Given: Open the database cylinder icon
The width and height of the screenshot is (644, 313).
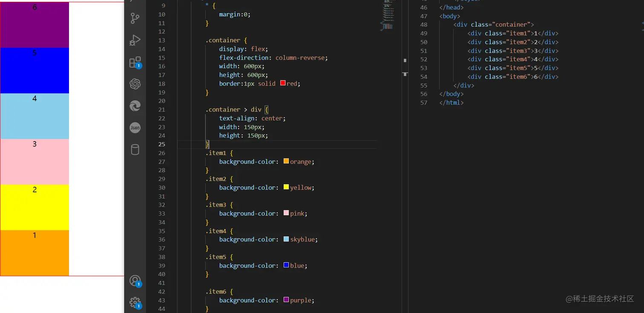Looking at the screenshot, I should click(135, 149).
